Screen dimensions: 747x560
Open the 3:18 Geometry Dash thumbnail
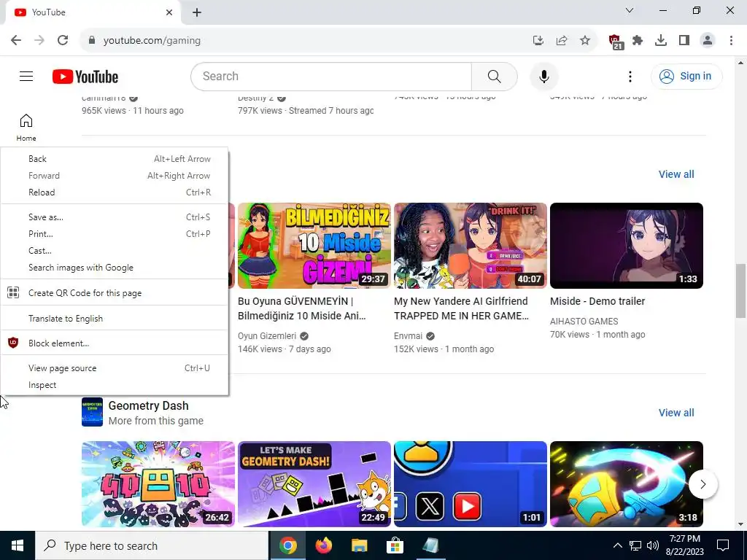627,484
